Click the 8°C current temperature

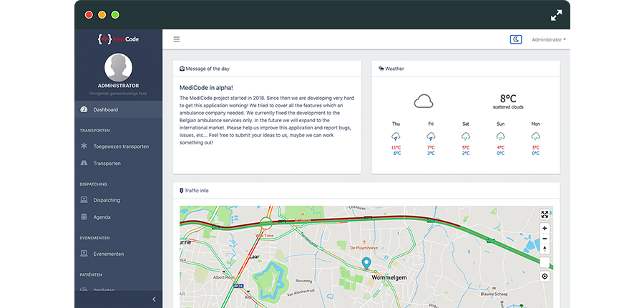click(x=508, y=99)
